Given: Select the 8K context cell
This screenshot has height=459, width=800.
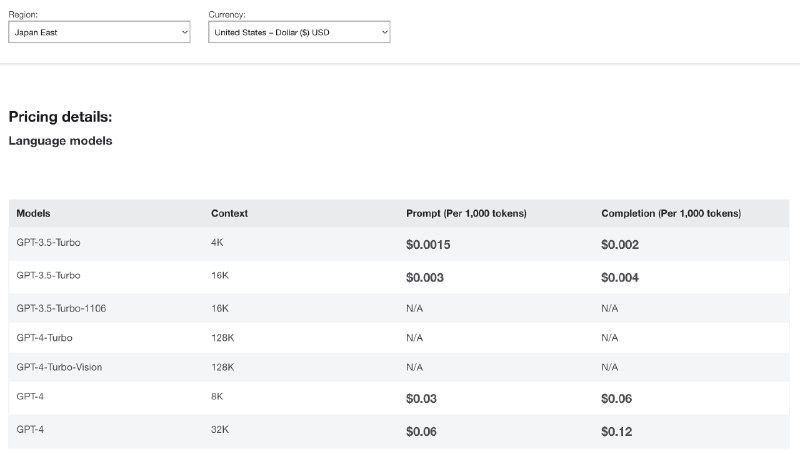Looking at the screenshot, I should 217,397.
